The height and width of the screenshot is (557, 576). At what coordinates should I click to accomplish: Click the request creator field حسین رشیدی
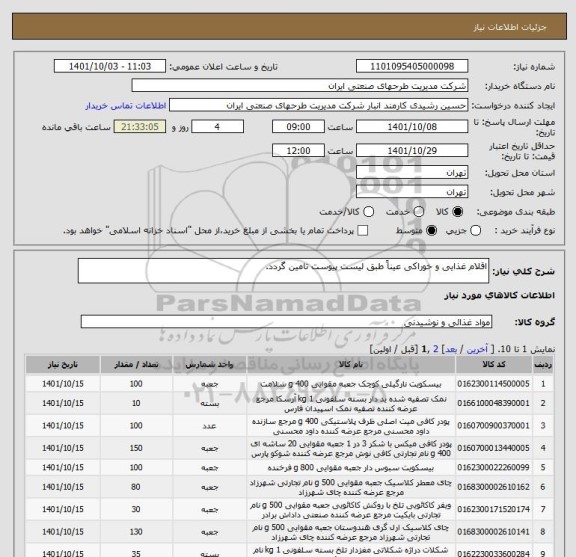(x=318, y=105)
